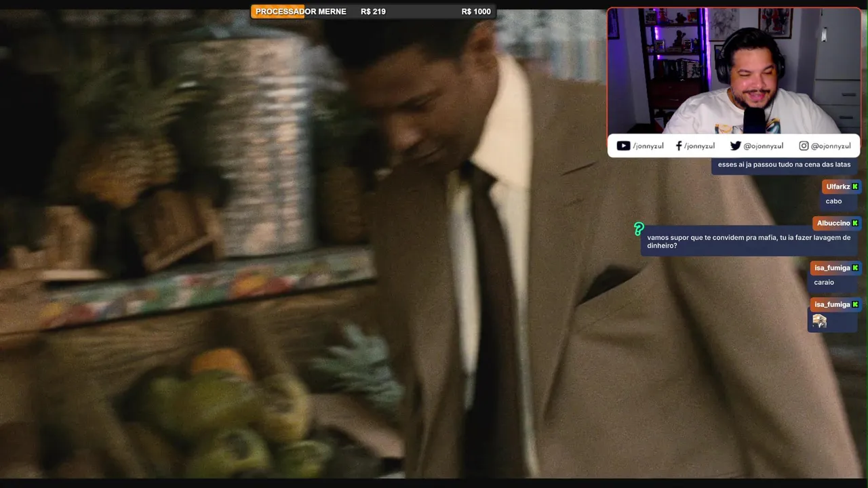Click the Ulfarkz username in chat
868x488 pixels.
(x=837, y=186)
